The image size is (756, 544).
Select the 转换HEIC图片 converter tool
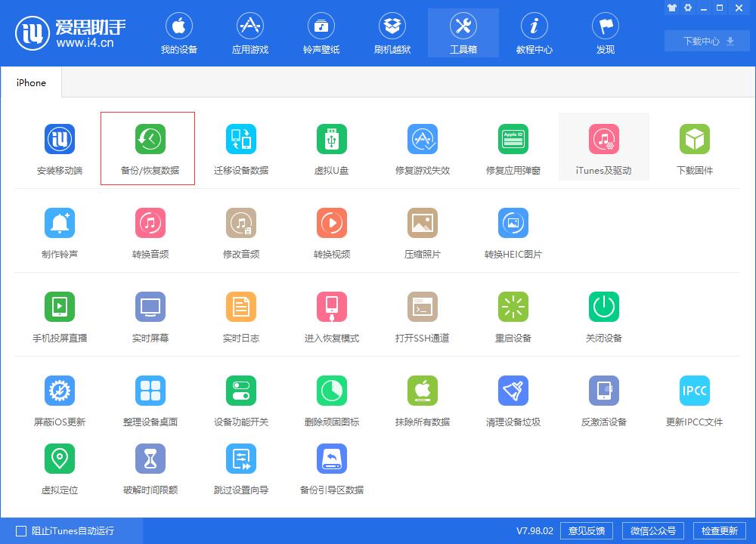coord(513,230)
